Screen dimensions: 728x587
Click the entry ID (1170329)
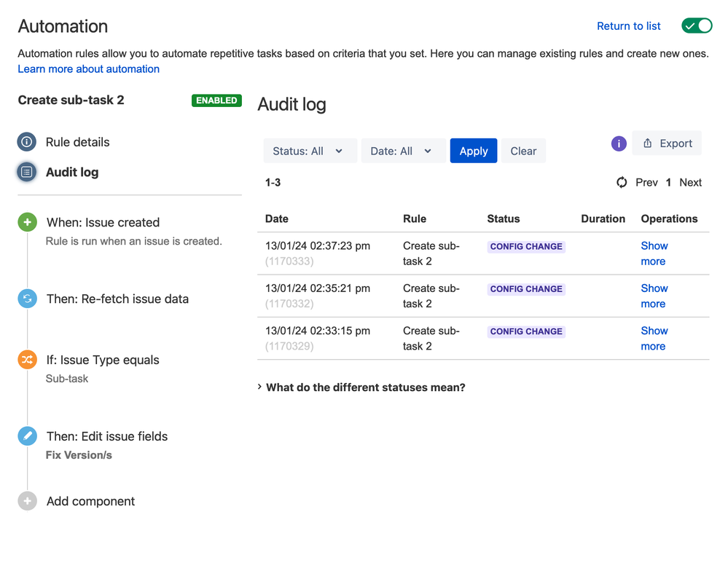(x=289, y=346)
